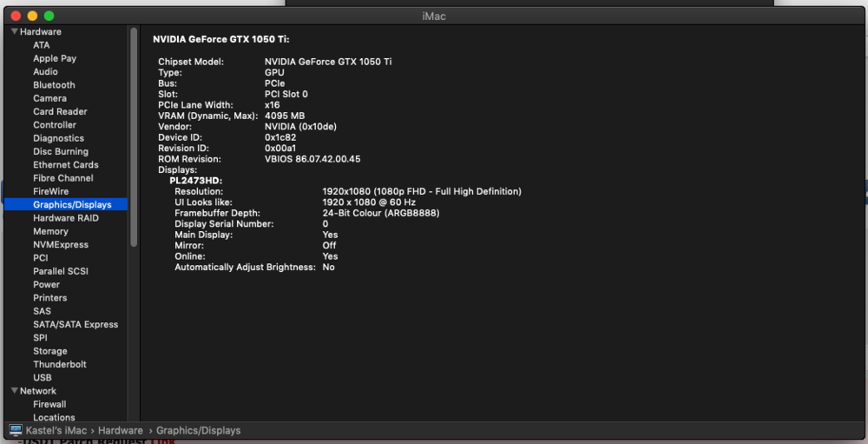Collapse the Network section triangle
The width and height of the screenshot is (868, 444).
click(x=14, y=391)
